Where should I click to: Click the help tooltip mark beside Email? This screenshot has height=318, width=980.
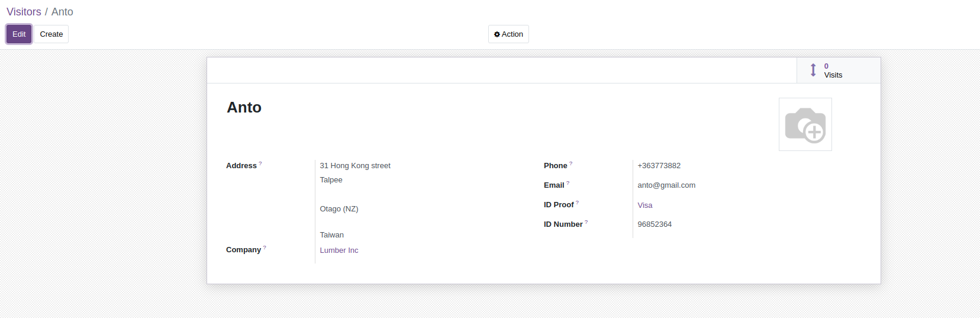[568, 183]
